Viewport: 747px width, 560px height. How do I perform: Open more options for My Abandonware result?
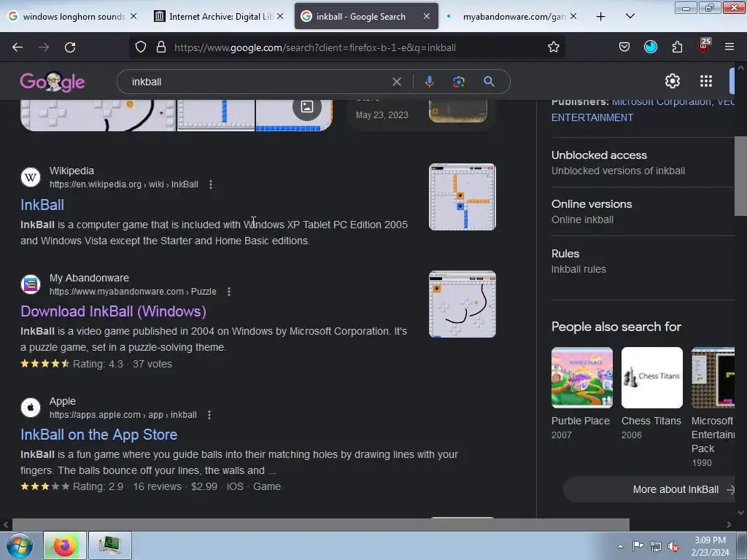point(229,292)
